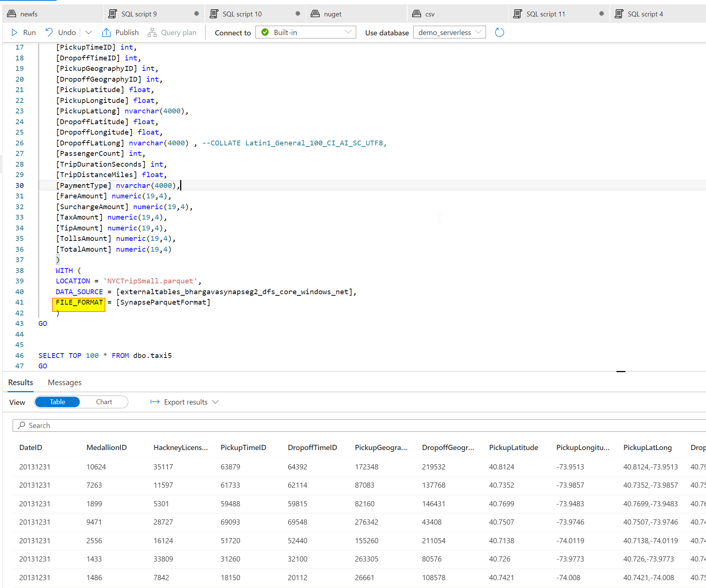Expand the Undo options chevron

point(88,32)
